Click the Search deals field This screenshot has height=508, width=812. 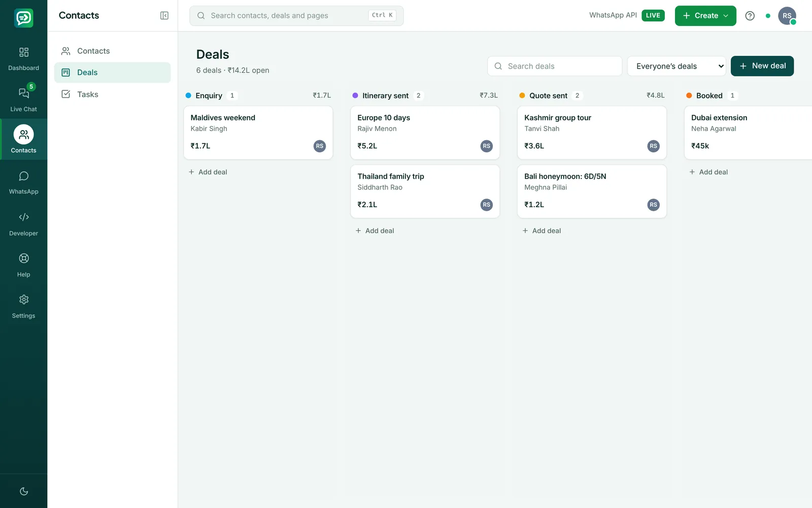click(555, 66)
